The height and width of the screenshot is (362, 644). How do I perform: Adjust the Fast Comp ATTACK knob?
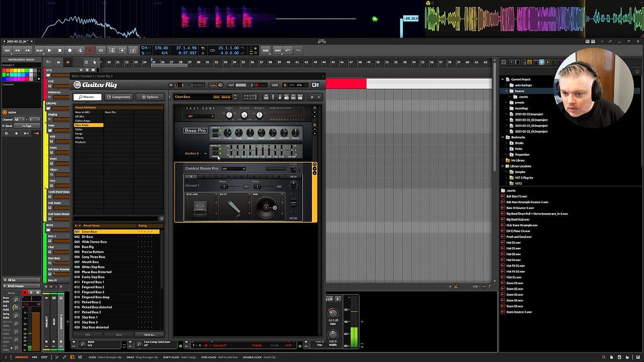[244, 115]
